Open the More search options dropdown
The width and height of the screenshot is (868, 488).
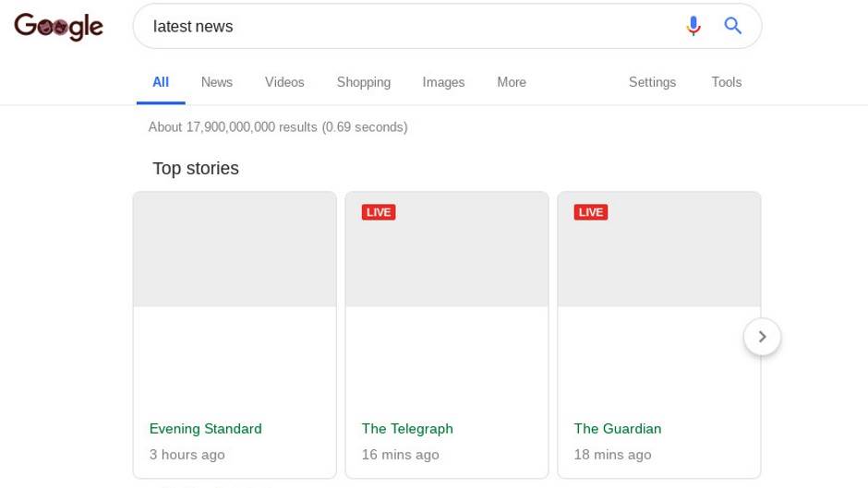[x=511, y=82]
